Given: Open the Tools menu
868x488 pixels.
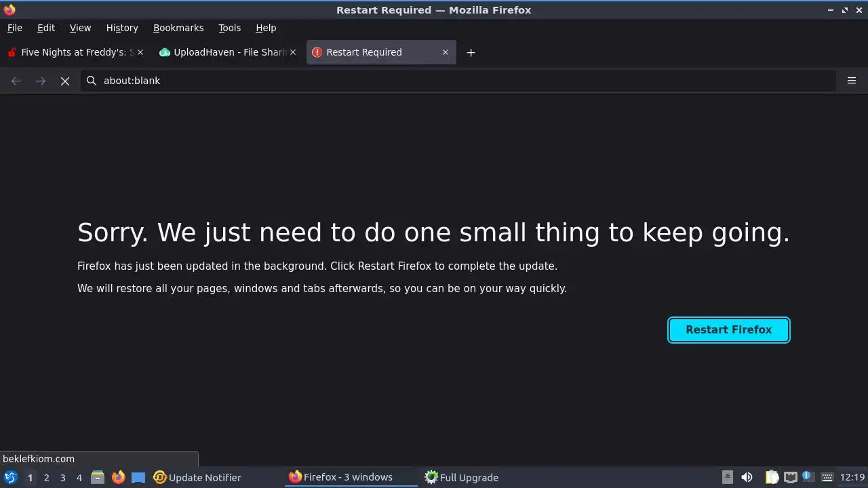Looking at the screenshot, I should click(229, 28).
